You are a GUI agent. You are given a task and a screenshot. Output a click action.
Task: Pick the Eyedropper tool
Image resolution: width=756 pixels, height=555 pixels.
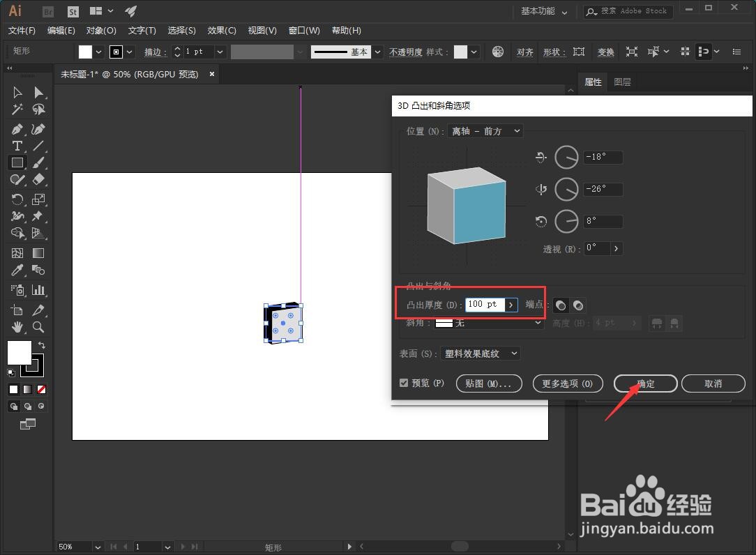point(17,270)
